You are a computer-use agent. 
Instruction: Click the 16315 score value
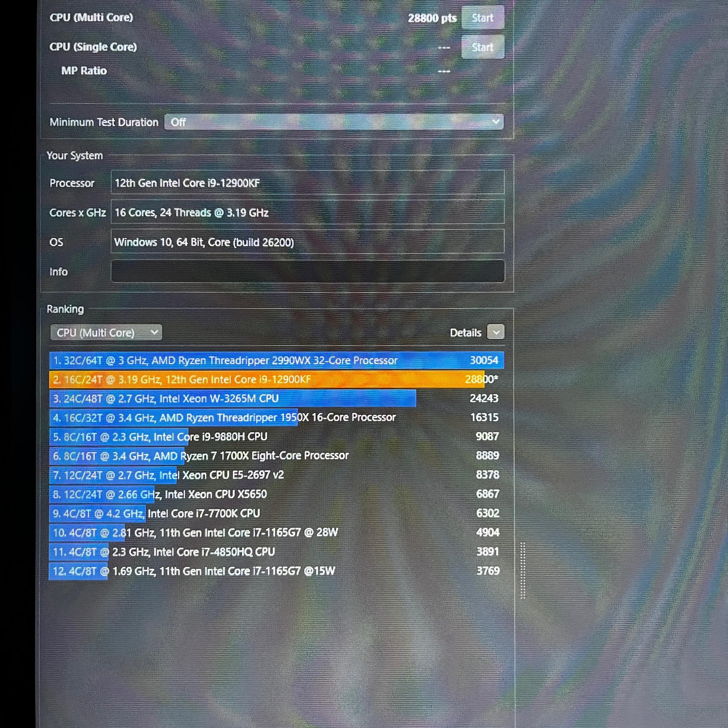[x=485, y=418]
